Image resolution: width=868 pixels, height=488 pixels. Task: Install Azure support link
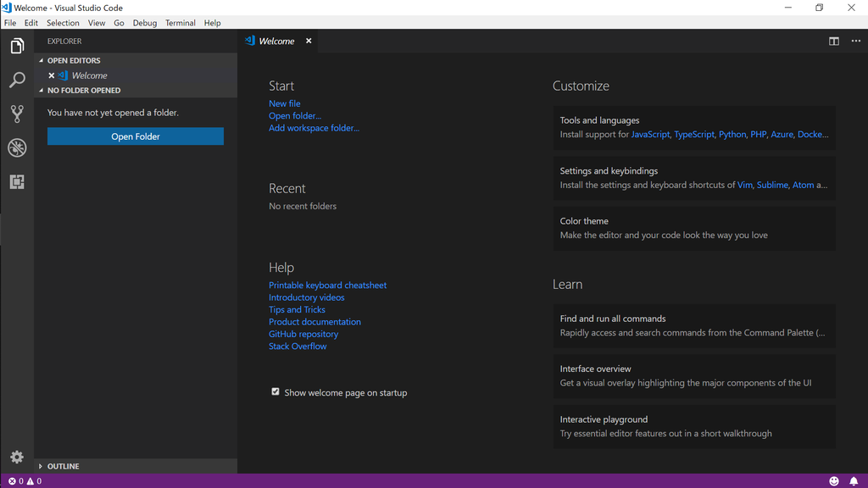tap(782, 135)
